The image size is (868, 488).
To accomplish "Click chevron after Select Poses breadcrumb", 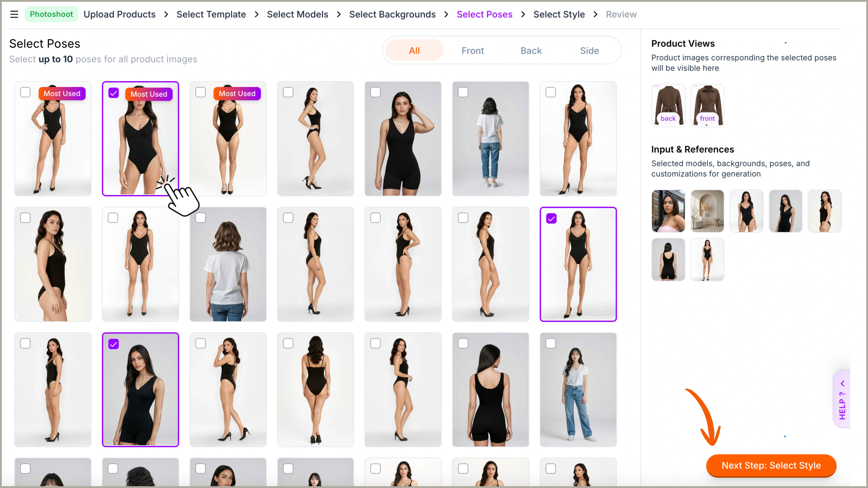I will pos(523,14).
